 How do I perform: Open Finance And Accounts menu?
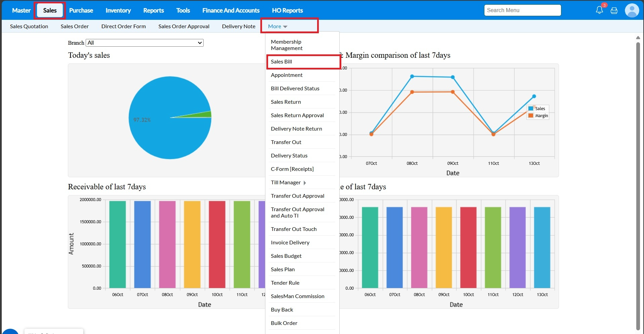[x=231, y=10]
